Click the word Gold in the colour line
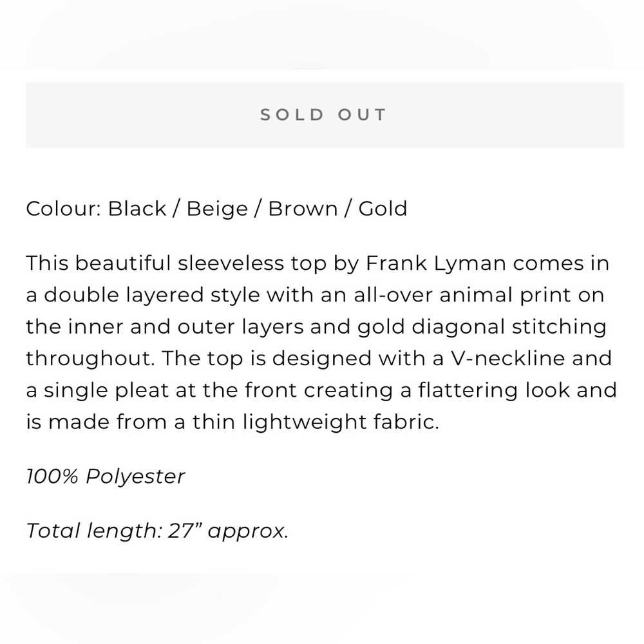This screenshot has width=644, height=644. pos(383,208)
